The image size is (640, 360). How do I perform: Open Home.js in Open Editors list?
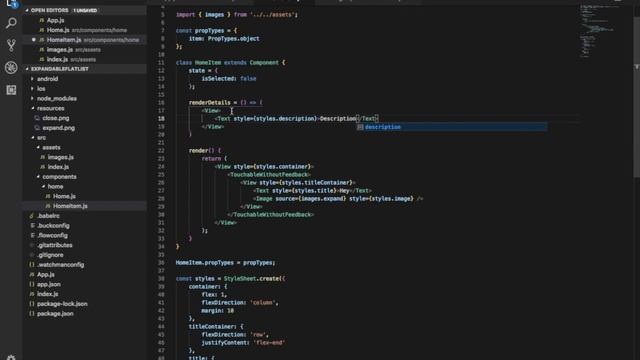pos(84,30)
